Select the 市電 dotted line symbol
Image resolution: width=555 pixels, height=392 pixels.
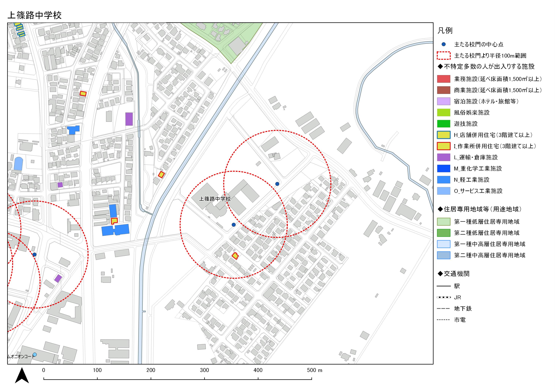pyautogui.click(x=444, y=320)
